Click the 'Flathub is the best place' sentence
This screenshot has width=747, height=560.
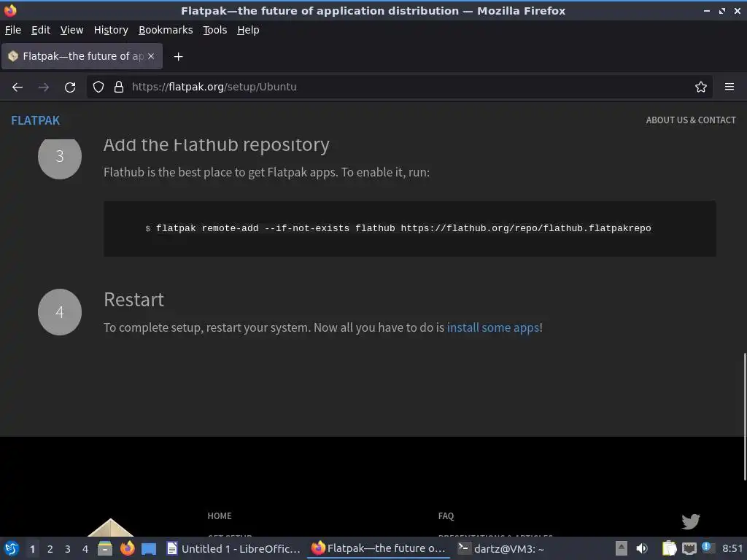(266, 172)
